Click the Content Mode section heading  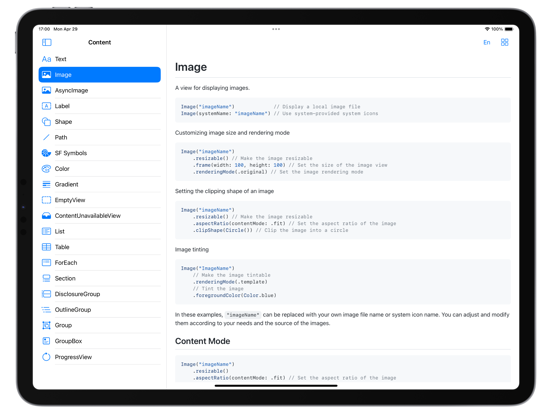[202, 341]
